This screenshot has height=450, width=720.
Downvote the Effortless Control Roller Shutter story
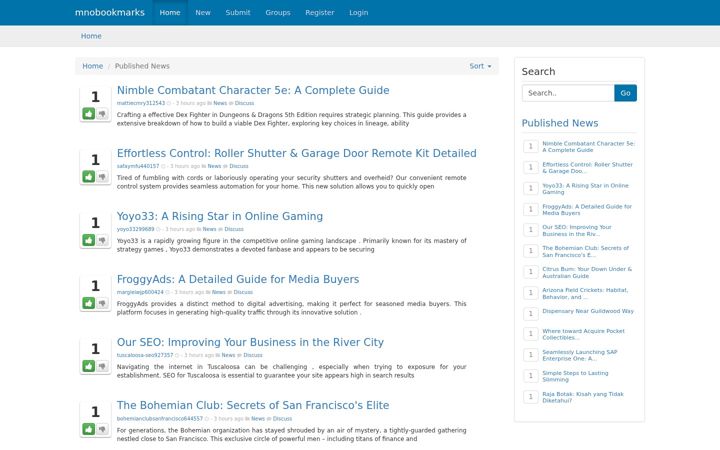(x=102, y=176)
